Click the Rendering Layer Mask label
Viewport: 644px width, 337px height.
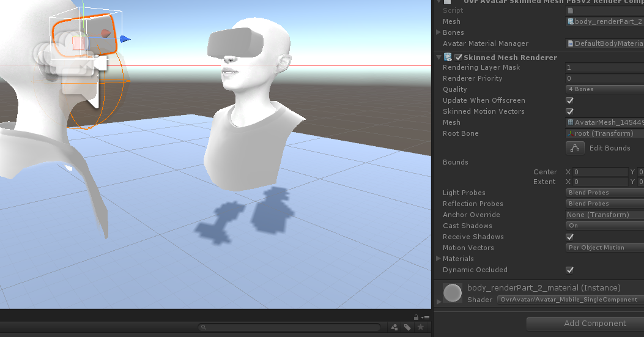coord(481,67)
